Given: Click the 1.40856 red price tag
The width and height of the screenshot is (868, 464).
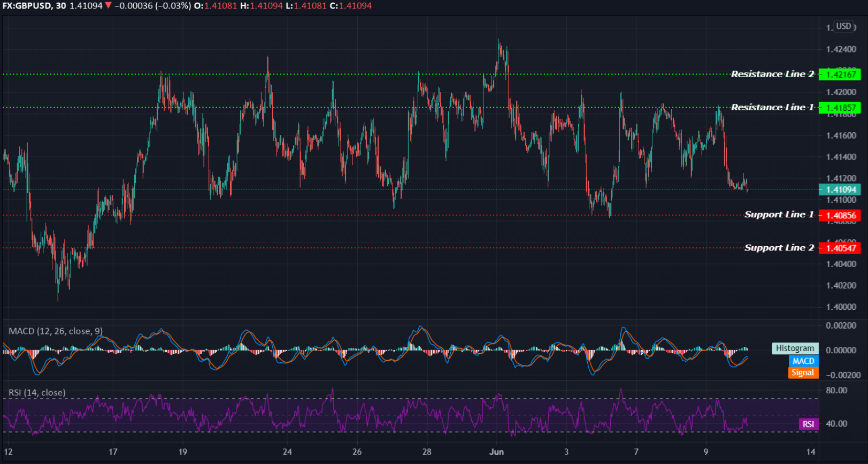Looking at the screenshot, I should [840, 216].
